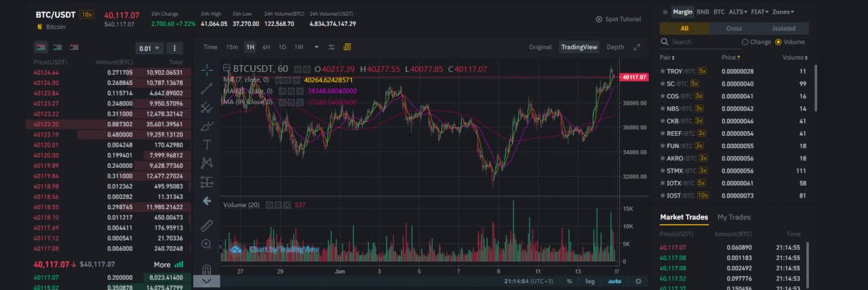Collapse the BTCUSDT legend box
This screenshot has width=868, height=290.
pyautogui.click(x=227, y=69)
